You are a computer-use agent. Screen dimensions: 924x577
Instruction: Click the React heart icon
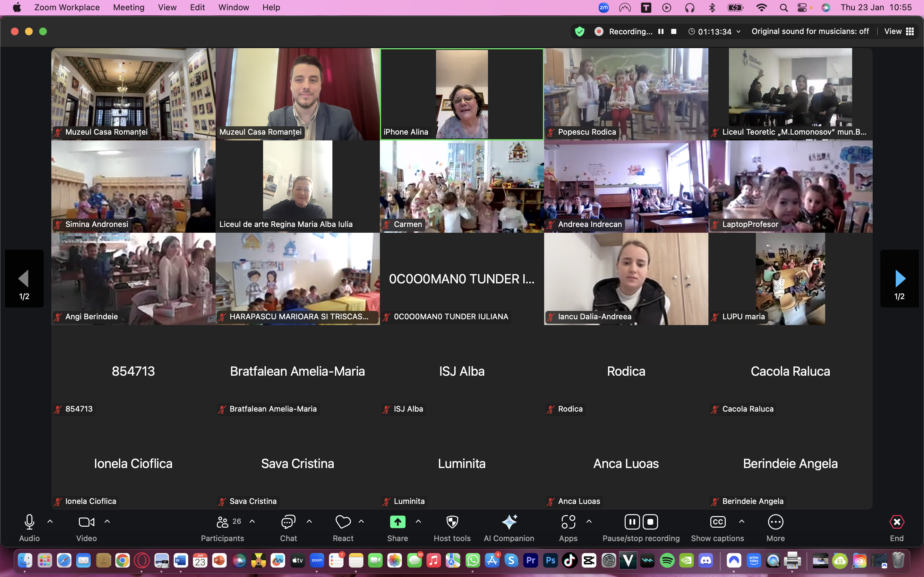343,522
